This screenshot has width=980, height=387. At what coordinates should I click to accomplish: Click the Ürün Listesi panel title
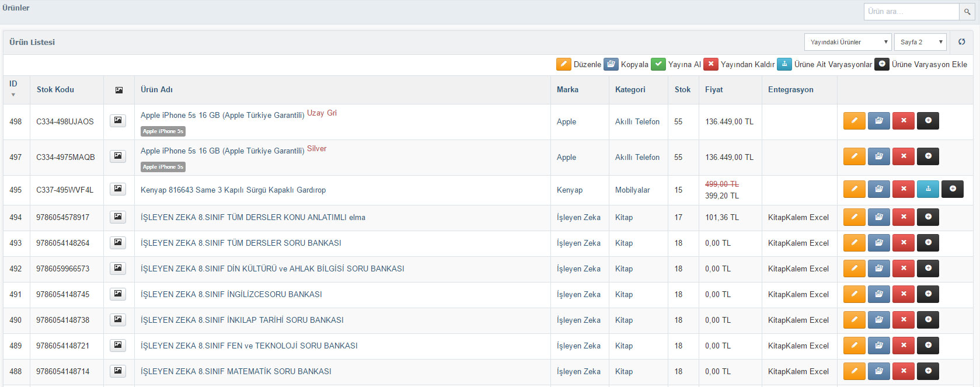coord(32,42)
